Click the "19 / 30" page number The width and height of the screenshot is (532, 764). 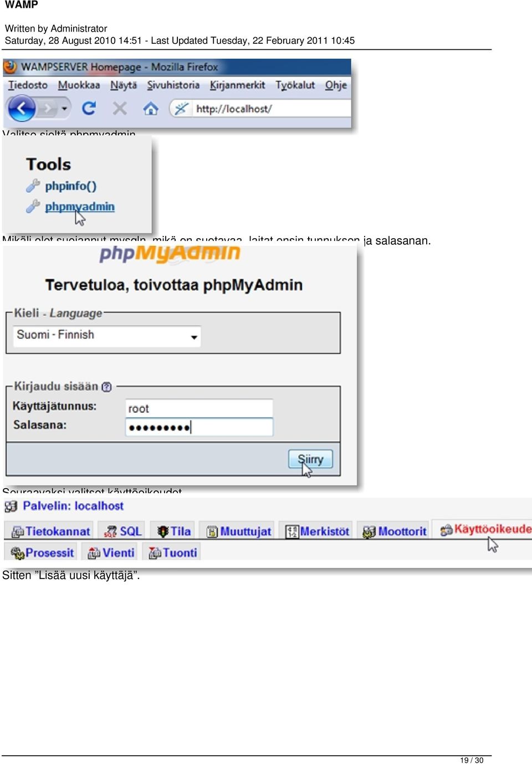(x=472, y=760)
